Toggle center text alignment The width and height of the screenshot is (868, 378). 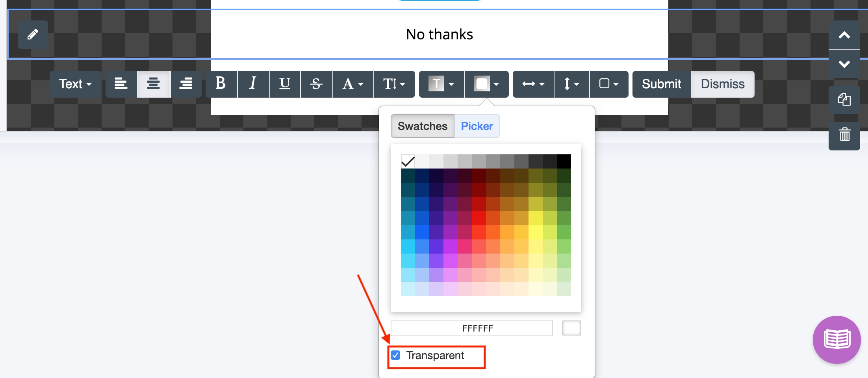pos(153,84)
